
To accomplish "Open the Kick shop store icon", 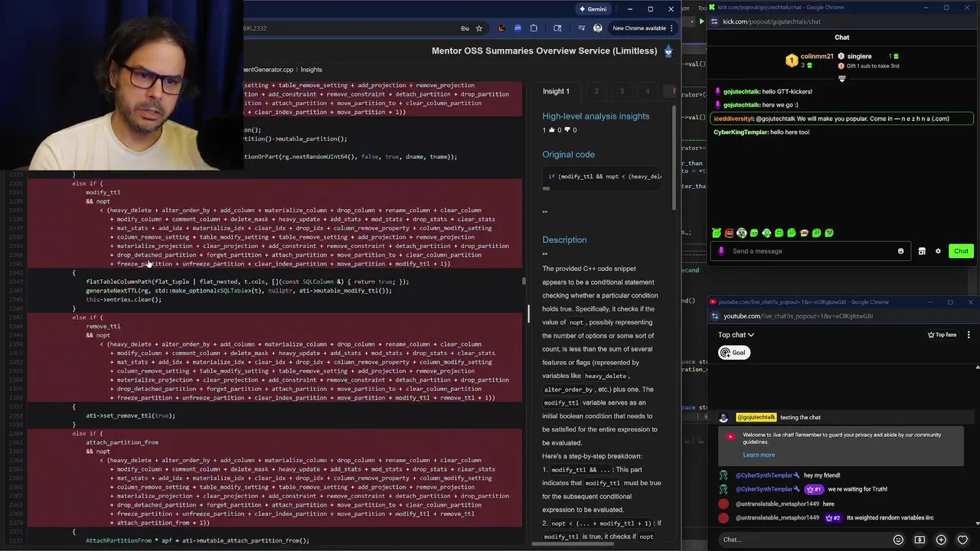I will [x=922, y=251].
